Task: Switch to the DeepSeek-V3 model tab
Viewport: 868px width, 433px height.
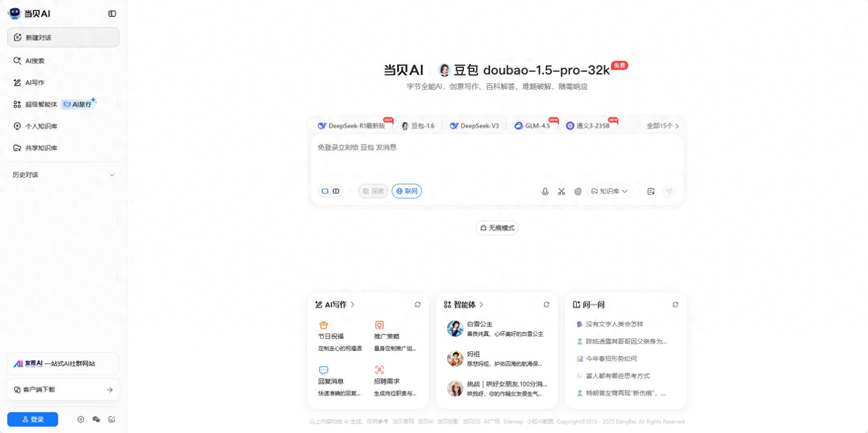Action: point(474,126)
